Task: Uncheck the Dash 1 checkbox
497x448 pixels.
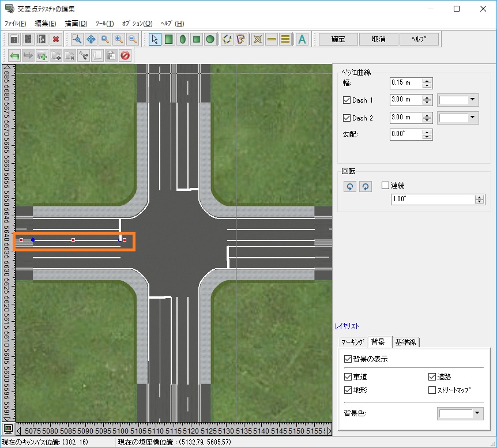Action: [x=347, y=100]
